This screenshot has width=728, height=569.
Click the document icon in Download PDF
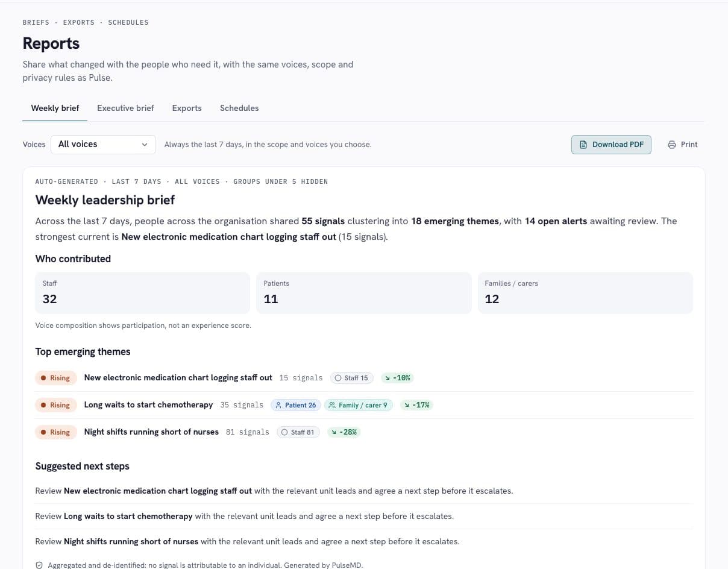point(583,145)
